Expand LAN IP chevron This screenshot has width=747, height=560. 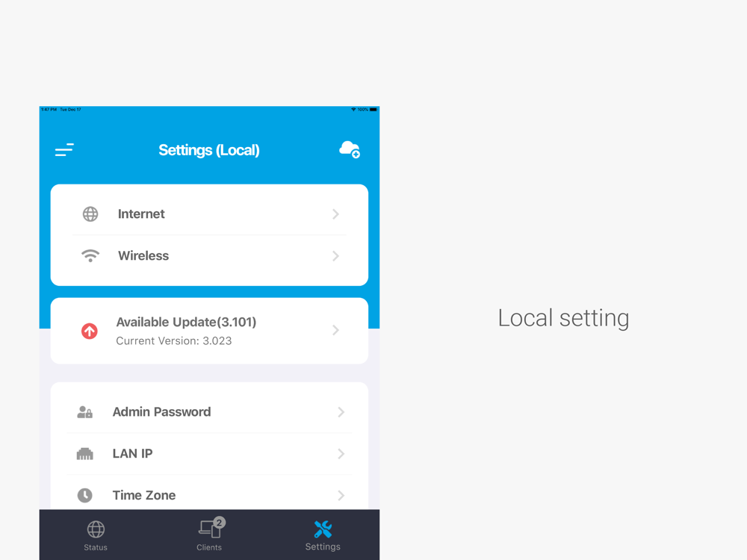(341, 454)
